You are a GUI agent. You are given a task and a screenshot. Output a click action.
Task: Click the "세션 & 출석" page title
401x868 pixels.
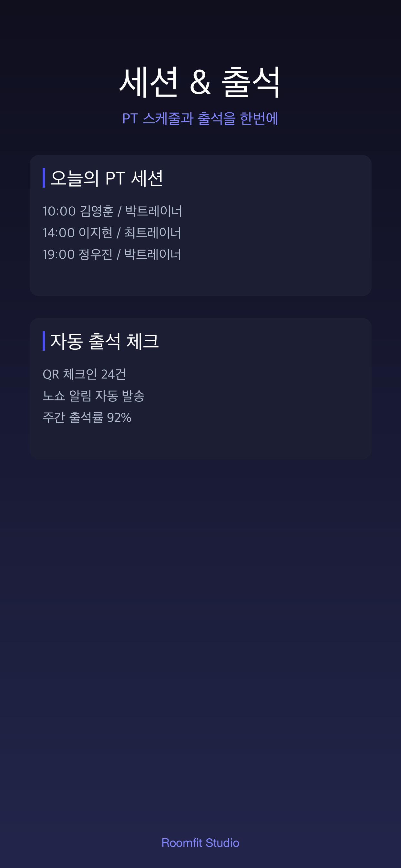pos(200,82)
